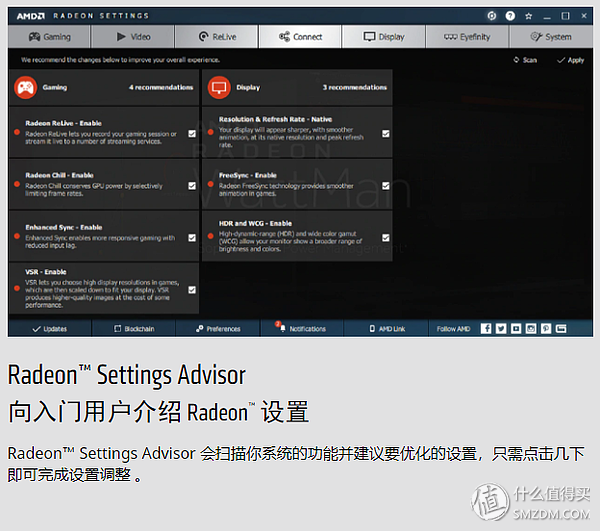The image size is (600, 531).
Task: Click the System tab gear icon
Action: coord(536,37)
